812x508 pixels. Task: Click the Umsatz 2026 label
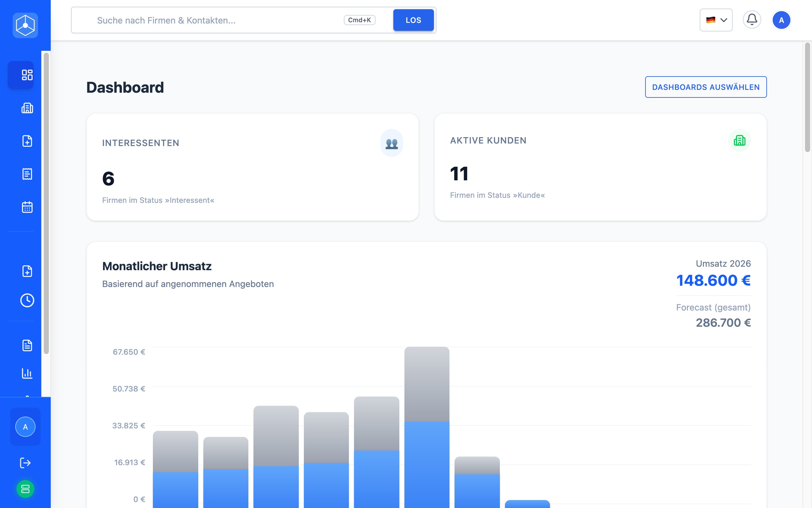click(723, 264)
